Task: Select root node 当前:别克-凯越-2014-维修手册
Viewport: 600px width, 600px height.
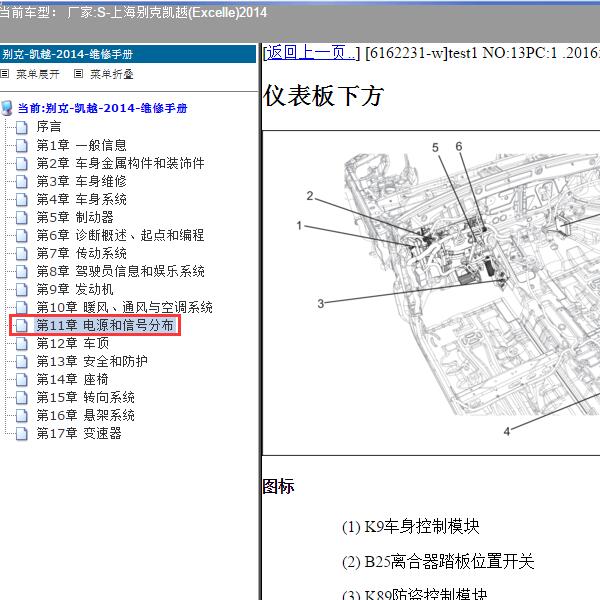Action: point(103,108)
